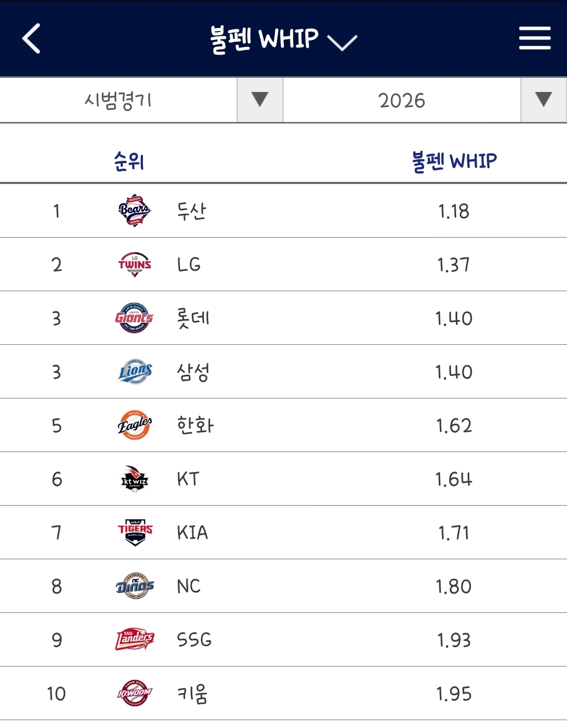Click the Hanwha Eagles logo
Screen dimensions: 567x728
pyautogui.click(x=135, y=425)
